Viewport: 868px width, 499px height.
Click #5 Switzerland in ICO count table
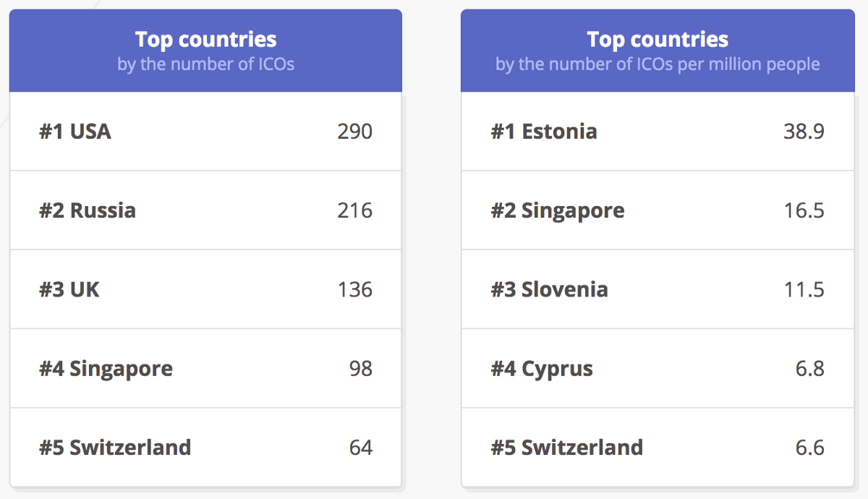coord(115,448)
